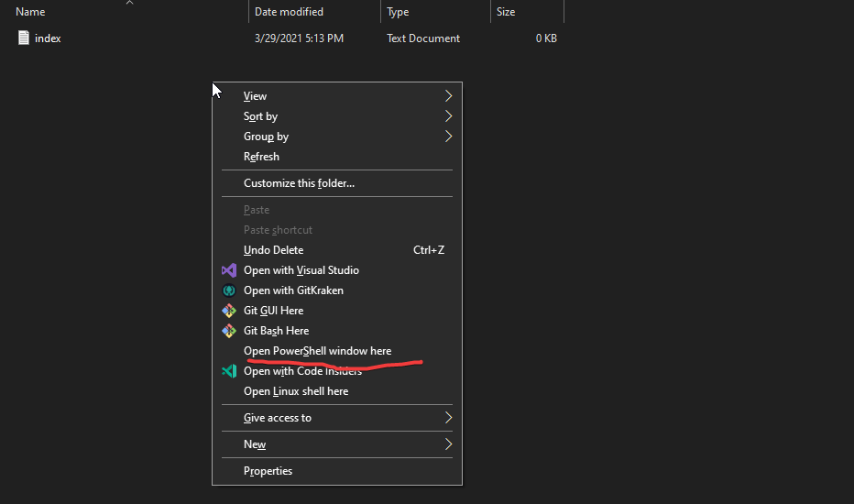This screenshot has height=504, width=854.
Task: Click the GitKraken icon in the context menu
Action: pyautogui.click(x=229, y=290)
